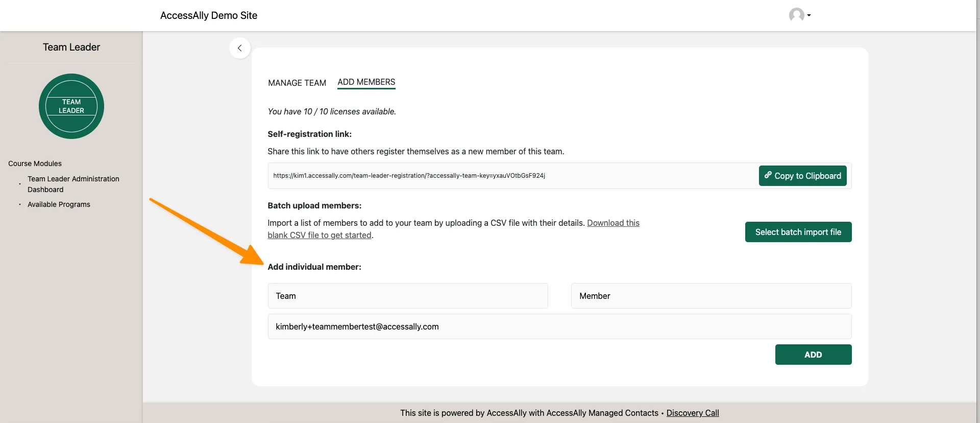The width and height of the screenshot is (980, 423).
Task: Click the email address input field
Action: [x=559, y=326]
